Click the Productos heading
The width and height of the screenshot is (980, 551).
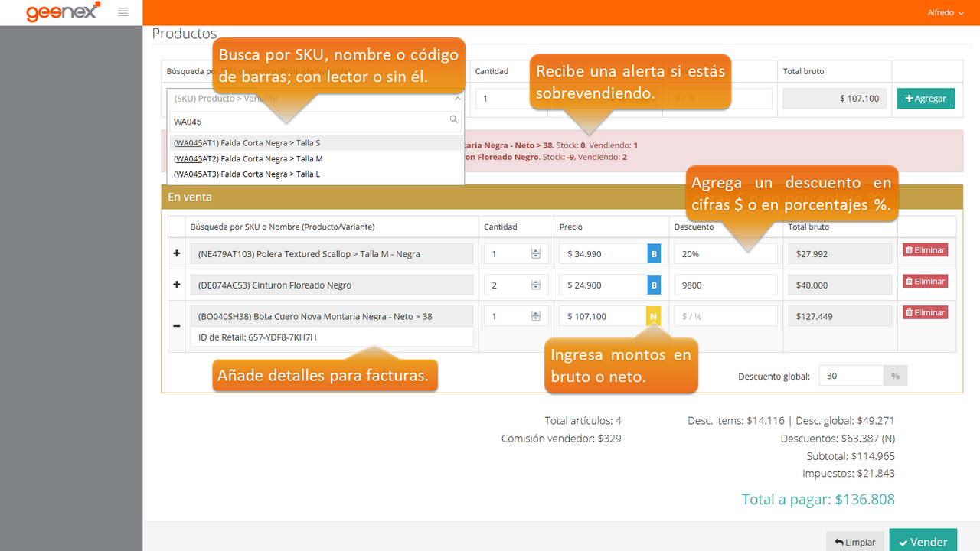point(185,34)
